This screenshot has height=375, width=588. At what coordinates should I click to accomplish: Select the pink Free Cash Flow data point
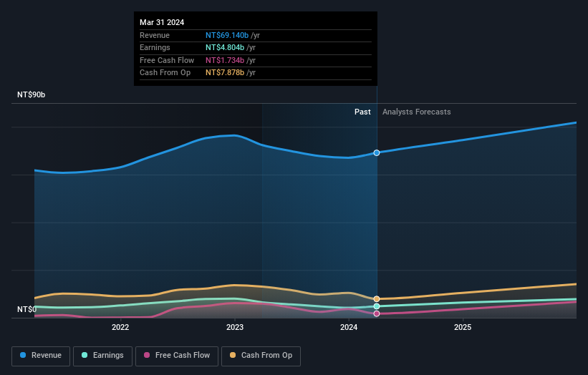377,313
